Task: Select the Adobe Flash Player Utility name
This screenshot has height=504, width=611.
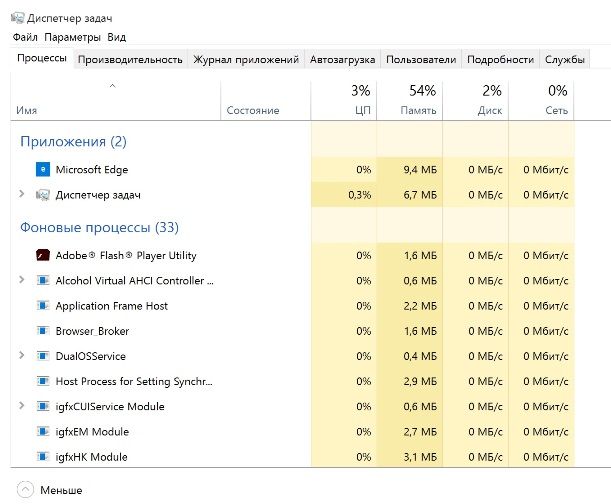Action: tap(126, 255)
